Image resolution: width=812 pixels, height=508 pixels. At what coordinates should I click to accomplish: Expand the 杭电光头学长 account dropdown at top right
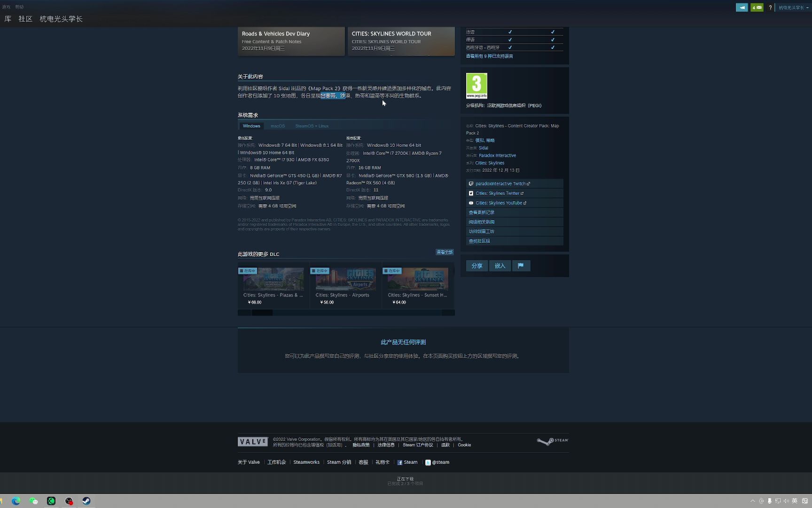pos(793,8)
